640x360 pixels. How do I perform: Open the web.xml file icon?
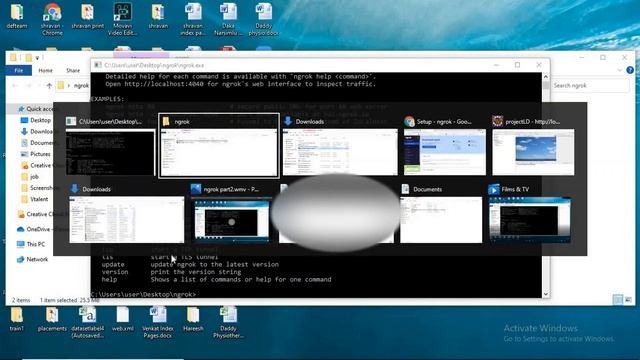(x=122, y=319)
